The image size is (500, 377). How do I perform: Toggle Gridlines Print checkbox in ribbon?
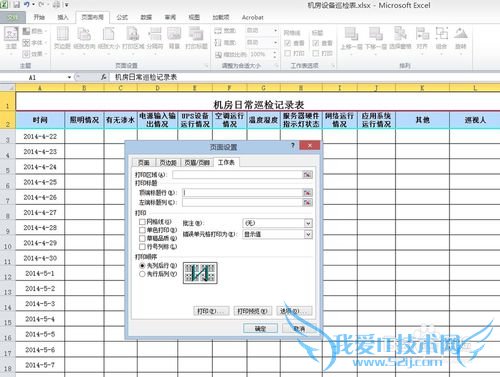(x=288, y=53)
